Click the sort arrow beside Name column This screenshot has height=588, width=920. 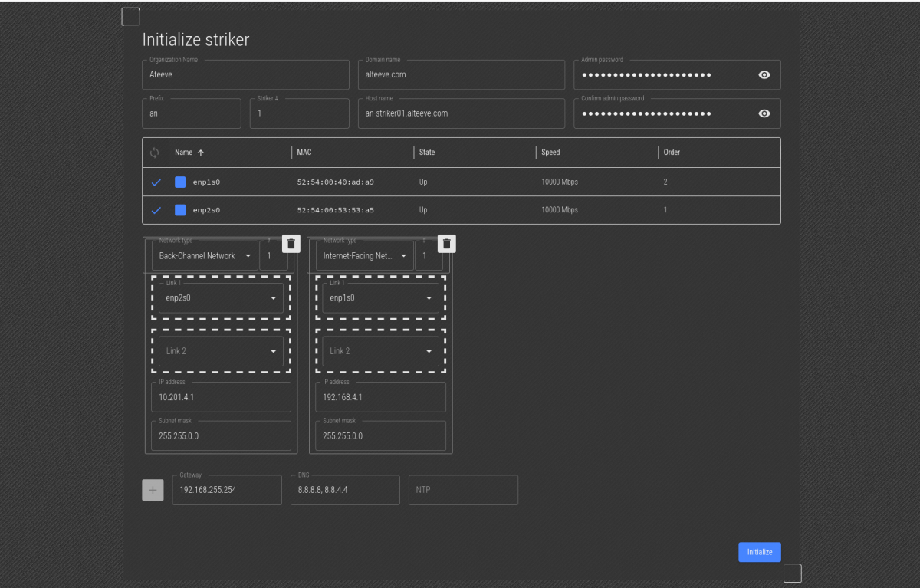tap(201, 153)
